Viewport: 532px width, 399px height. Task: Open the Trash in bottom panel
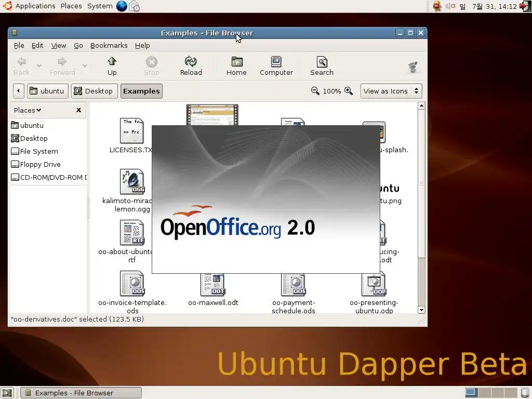click(x=525, y=393)
